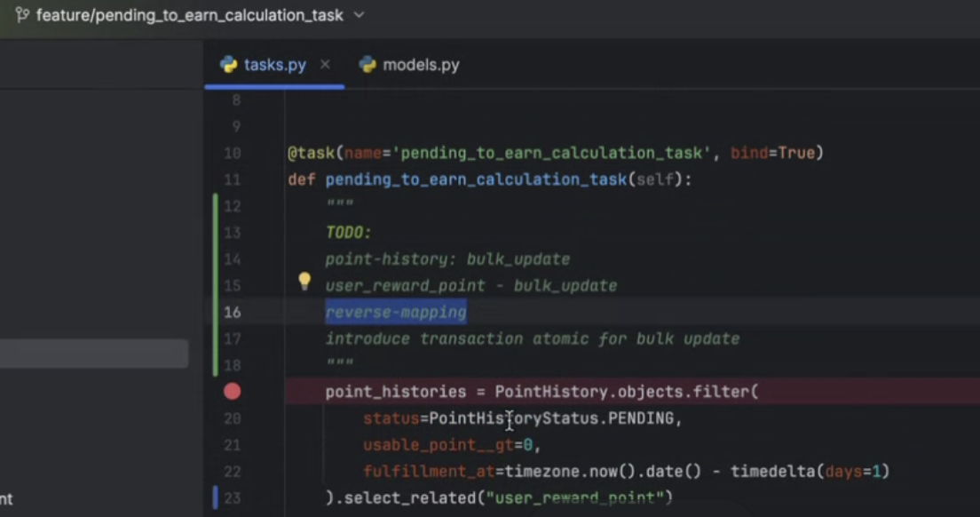Select the highlighted item in the left sidebar

point(93,354)
